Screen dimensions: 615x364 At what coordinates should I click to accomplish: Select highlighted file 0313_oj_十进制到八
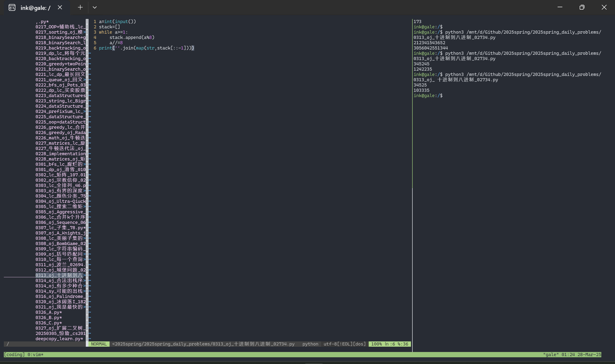coord(61,275)
